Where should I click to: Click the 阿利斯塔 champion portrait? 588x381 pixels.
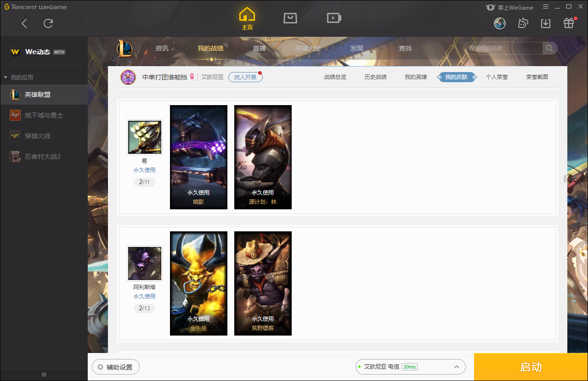click(x=145, y=263)
